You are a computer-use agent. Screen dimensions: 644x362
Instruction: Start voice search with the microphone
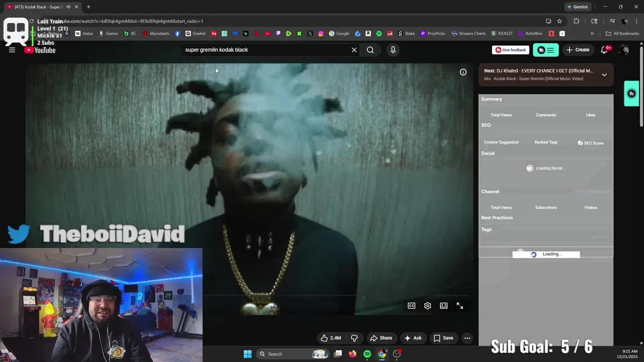[x=393, y=50]
